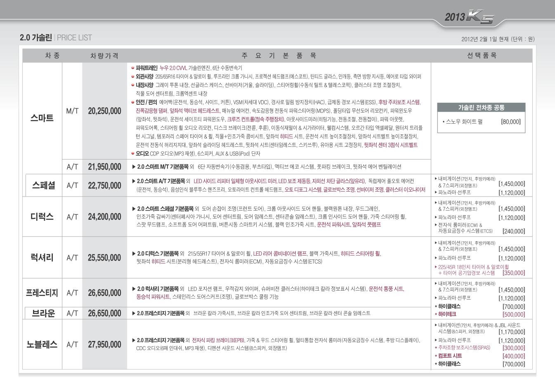
Task: Click the red bullet beside 오디오
Action: pos(132,154)
